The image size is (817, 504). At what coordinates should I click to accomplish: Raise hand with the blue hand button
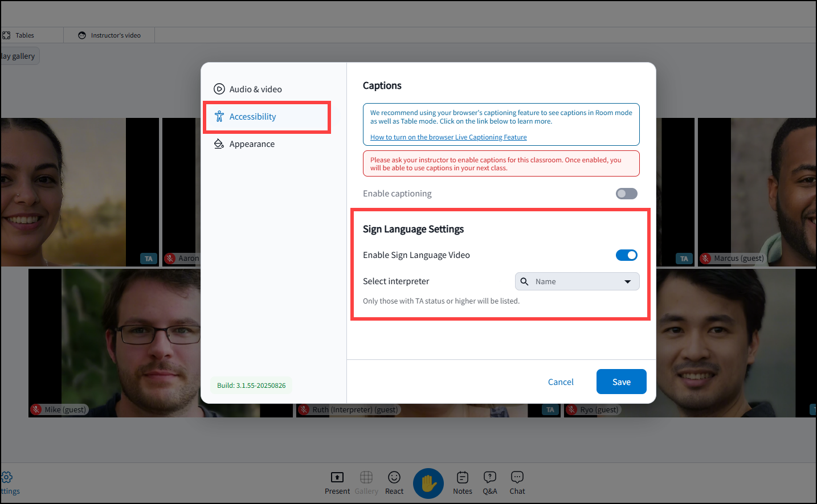(x=428, y=483)
